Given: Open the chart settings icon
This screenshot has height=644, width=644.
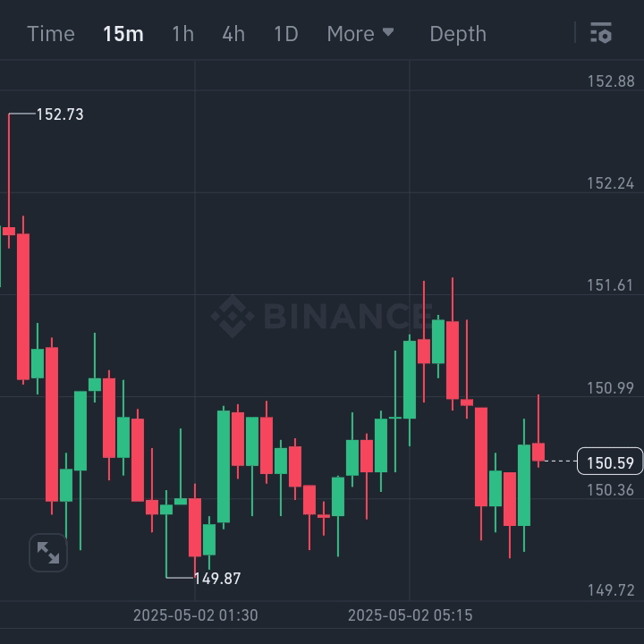Looking at the screenshot, I should (x=601, y=34).
